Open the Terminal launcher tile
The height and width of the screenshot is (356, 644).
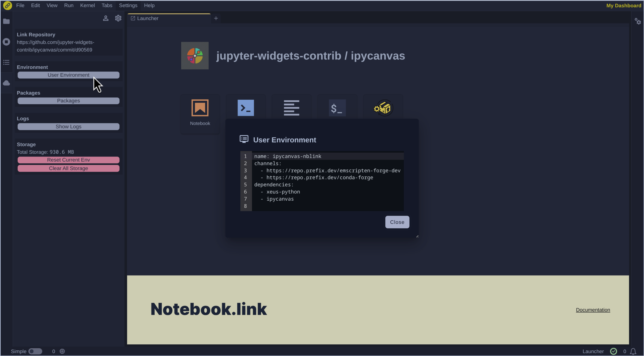point(337,108)
